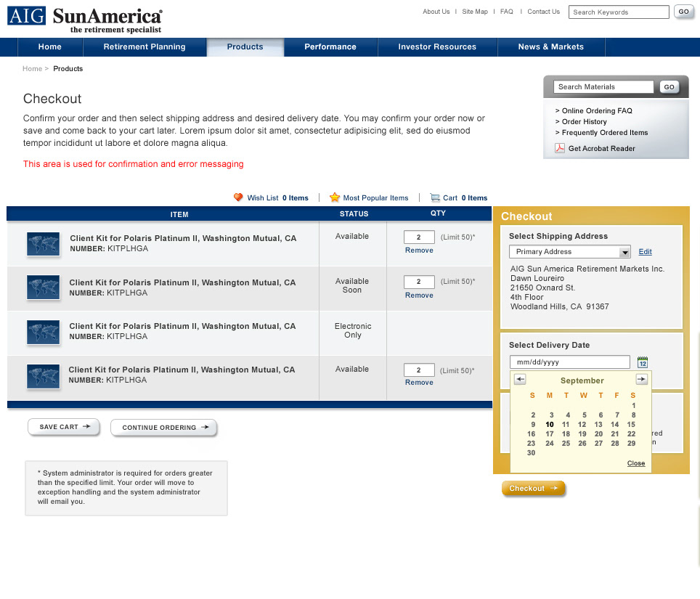
Task: Click the shopping cart icon
Action: pyautogui.click(x=434, y=197)
